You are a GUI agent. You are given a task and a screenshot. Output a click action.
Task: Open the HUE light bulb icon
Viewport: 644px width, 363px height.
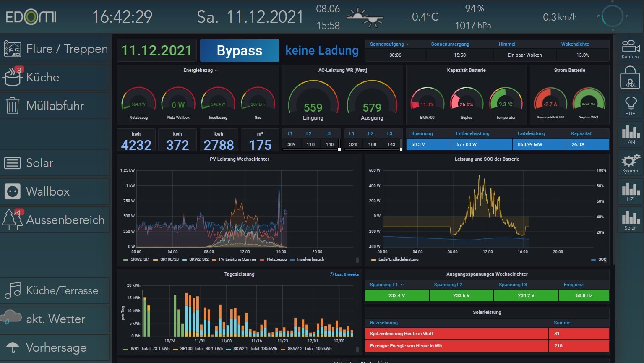click(x=630, y=106)
